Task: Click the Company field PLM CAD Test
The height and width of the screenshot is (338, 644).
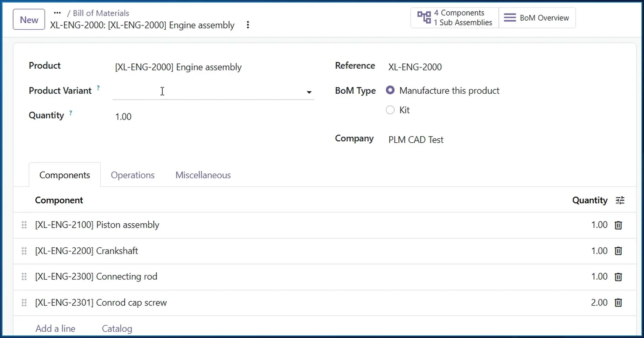Action: 416,140
